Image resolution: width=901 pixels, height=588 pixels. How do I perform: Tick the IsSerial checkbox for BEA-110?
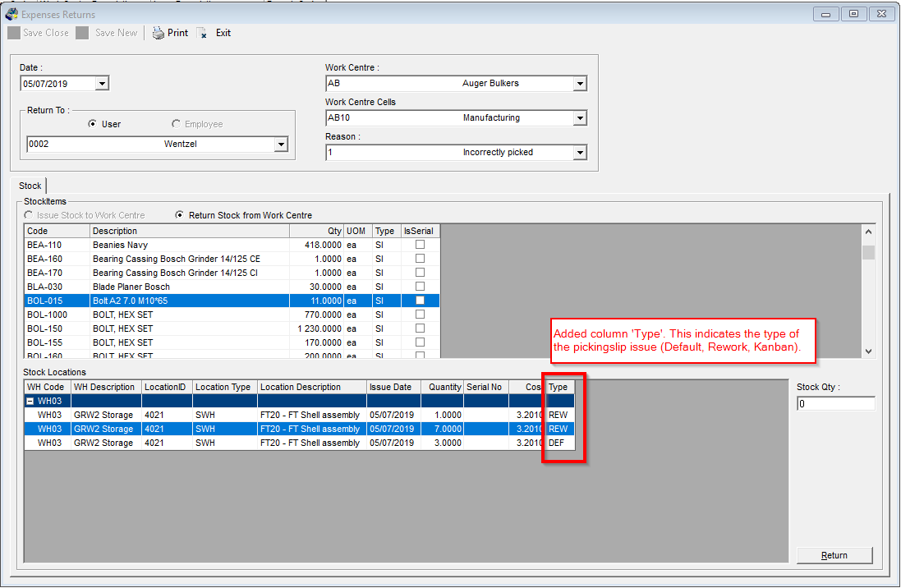point(420,245)
